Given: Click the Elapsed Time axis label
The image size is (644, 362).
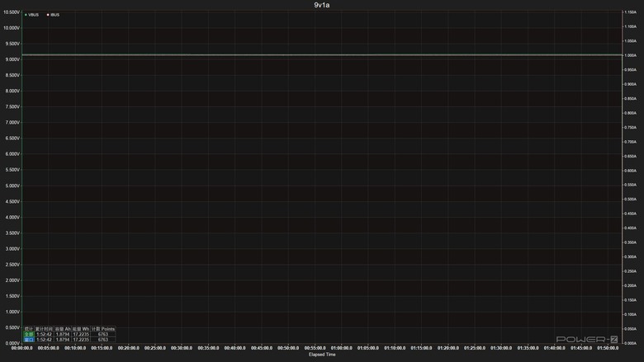Looking at the screenshot, I should [x=322, y=355].
